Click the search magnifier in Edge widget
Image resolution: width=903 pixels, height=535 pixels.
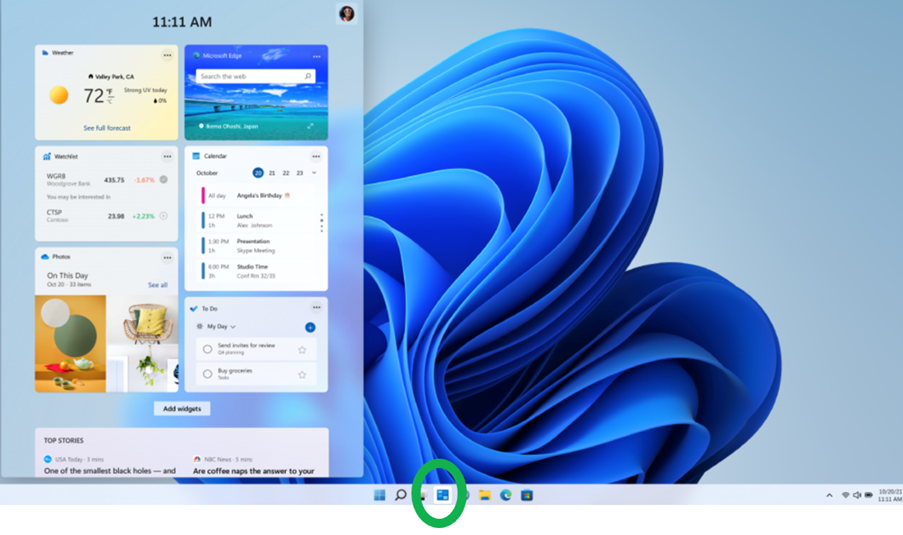coord(308,76)
